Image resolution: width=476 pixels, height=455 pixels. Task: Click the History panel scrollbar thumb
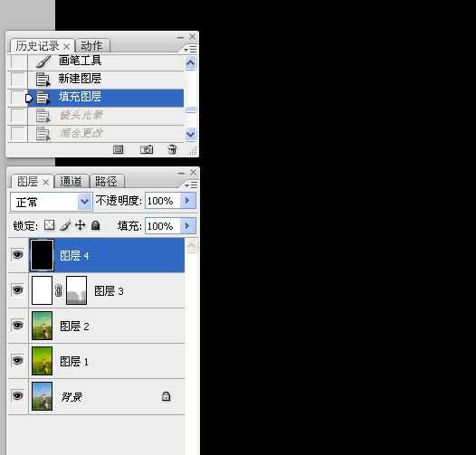(191, 109)
